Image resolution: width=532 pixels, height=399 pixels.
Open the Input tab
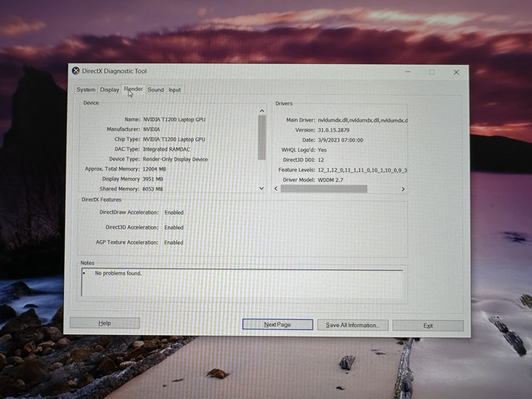tap(175, 90)
